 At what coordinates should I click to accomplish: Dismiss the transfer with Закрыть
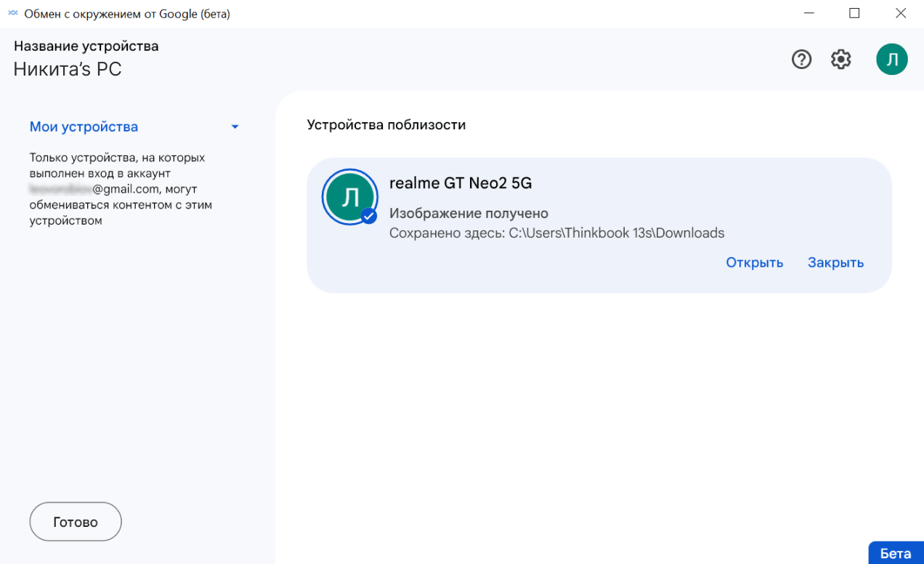click(835, 263)
